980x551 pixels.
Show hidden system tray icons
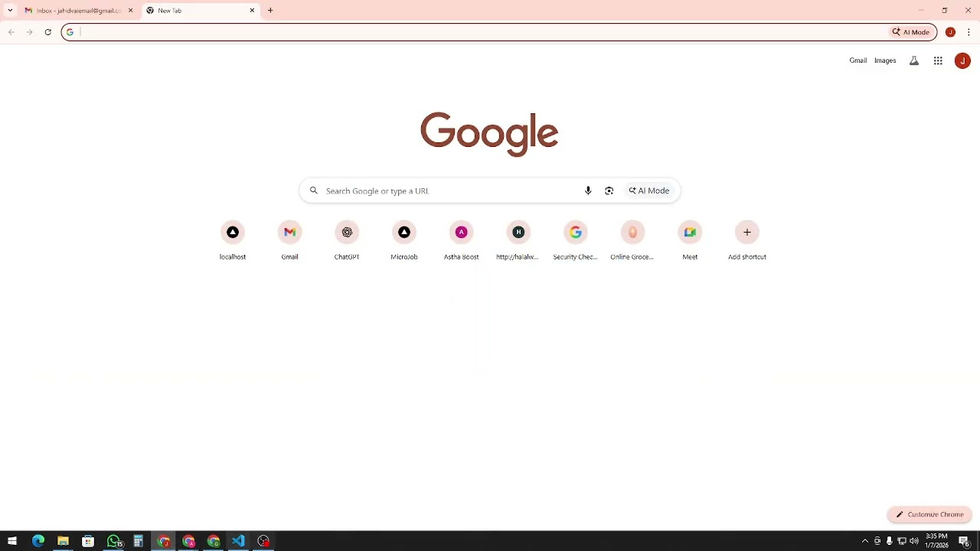pos(865,541)
